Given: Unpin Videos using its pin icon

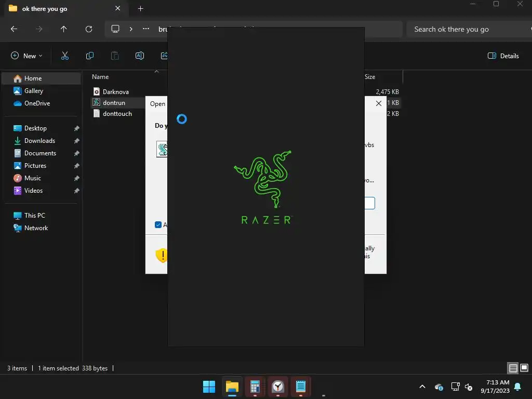Looking at the screenshot, I should point(77,191).
